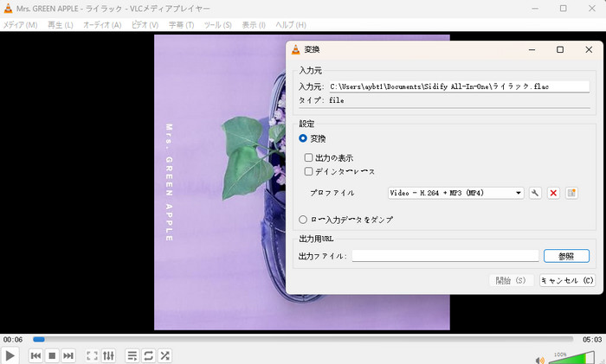Focus the 出力ファイル input field
Screen dimensions: 606x364
click(445, 256)
